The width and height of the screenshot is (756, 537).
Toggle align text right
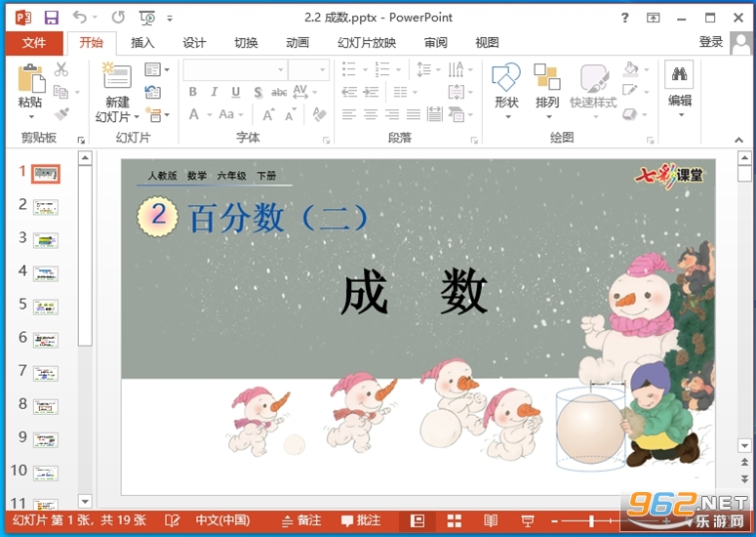(x=392, y=114)
